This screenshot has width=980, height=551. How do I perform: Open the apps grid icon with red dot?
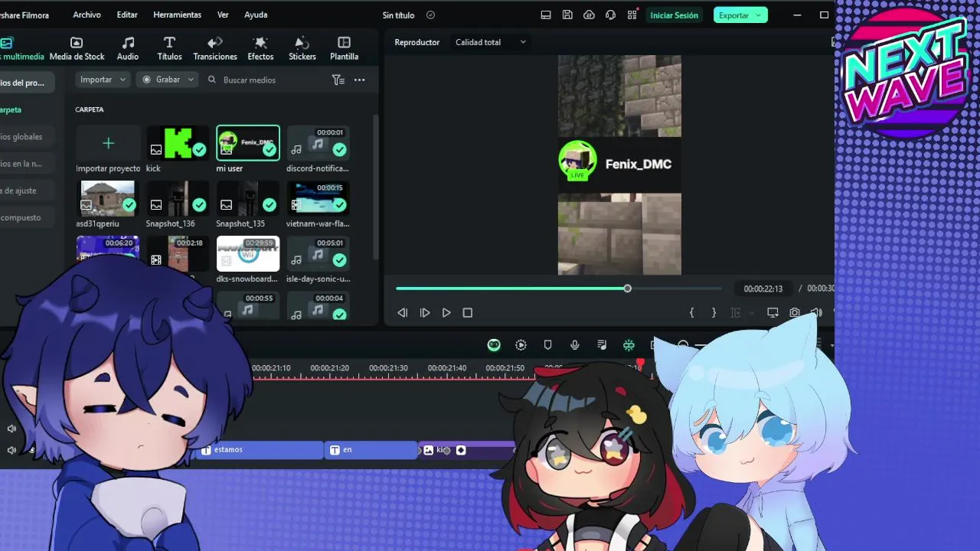[632, 15]
